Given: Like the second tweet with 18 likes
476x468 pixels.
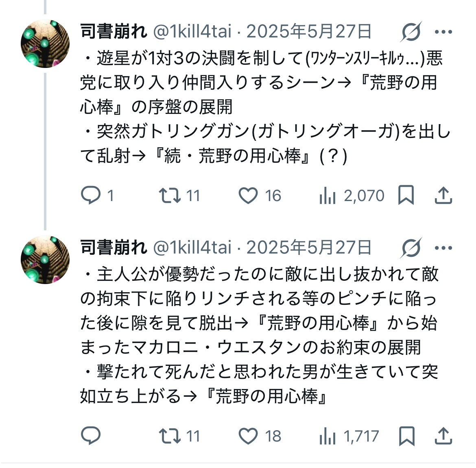Looking at the screenshot, I should [x=248, y=436].
